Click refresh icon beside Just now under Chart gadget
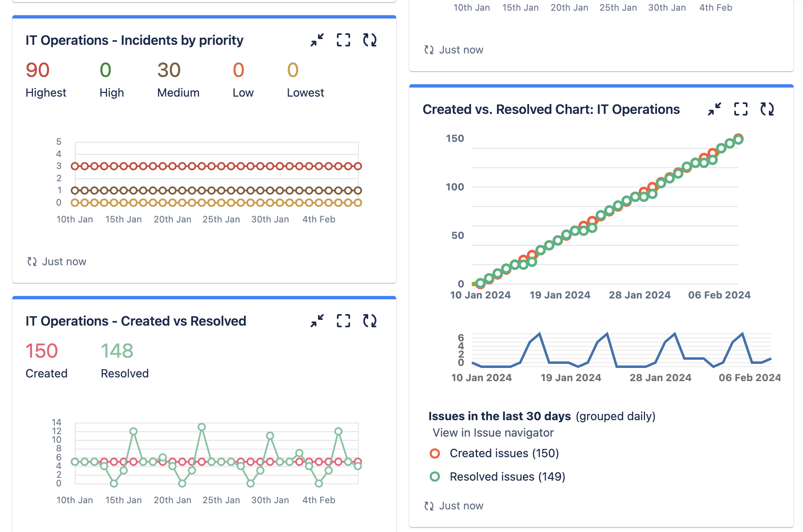The image size is (803, 532). pos(429,506)
